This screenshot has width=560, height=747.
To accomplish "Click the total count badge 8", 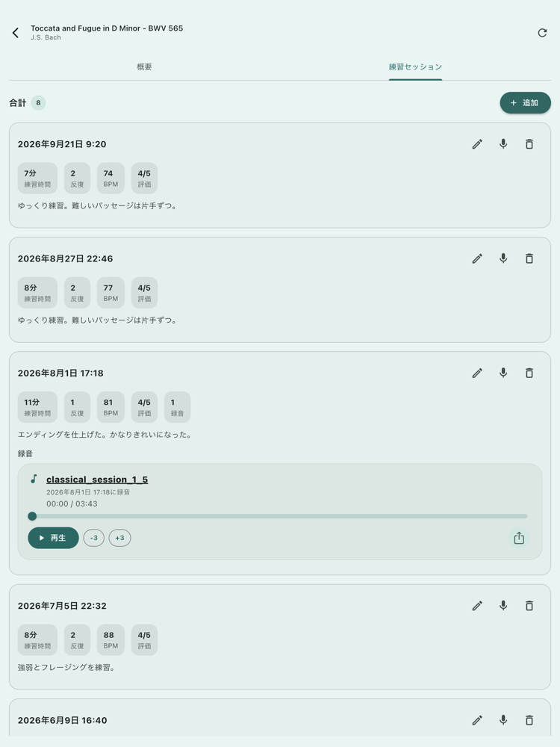I will (x=38, y=102).
